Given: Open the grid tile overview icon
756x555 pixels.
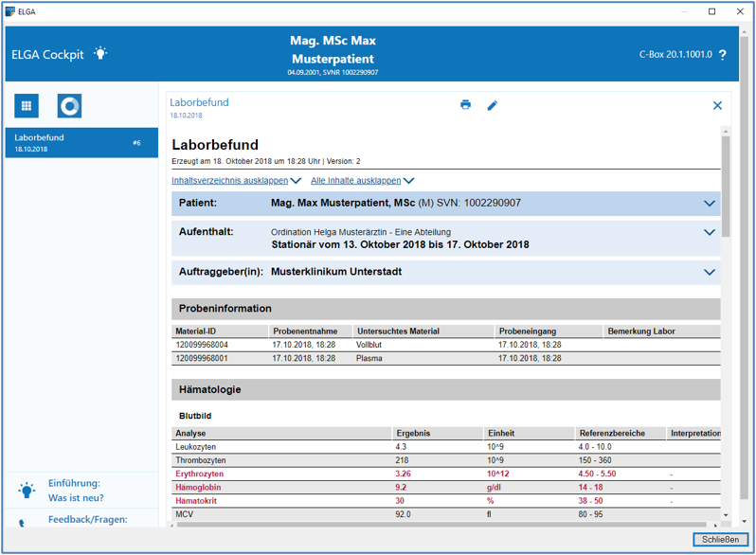Looking at the screenshot, I should (27, 105).
